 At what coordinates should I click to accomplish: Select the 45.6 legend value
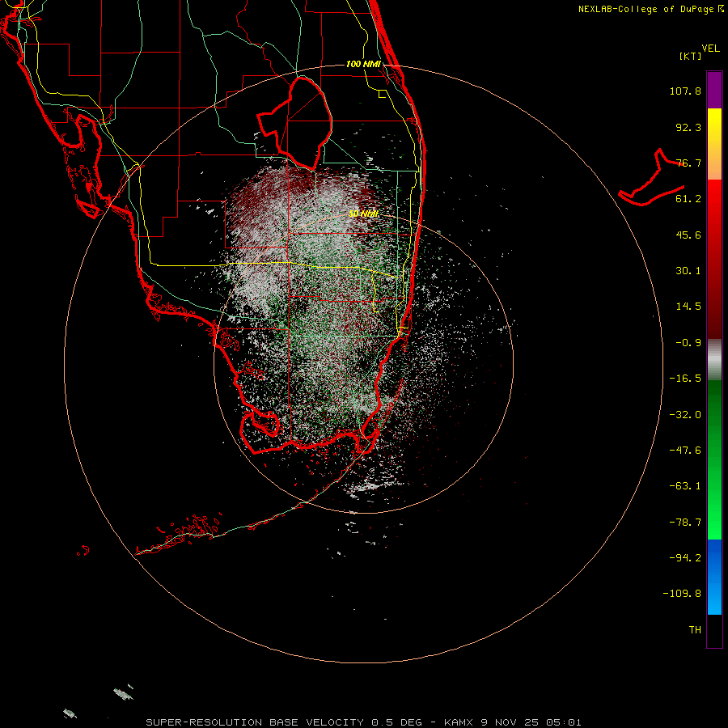coord(688,235)
